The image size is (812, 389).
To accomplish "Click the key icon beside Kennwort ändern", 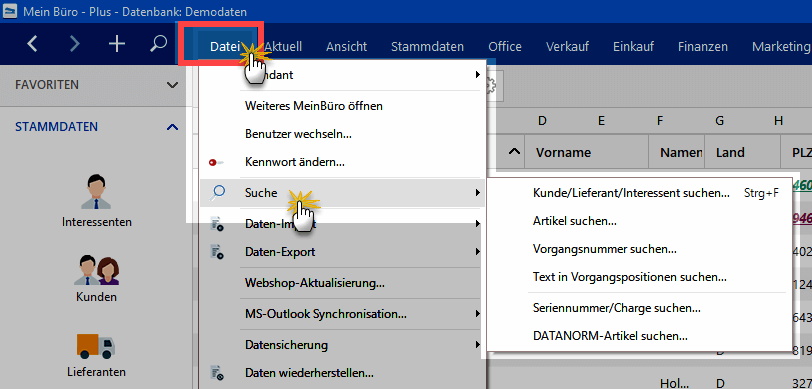I will click(x=216, y=163).
